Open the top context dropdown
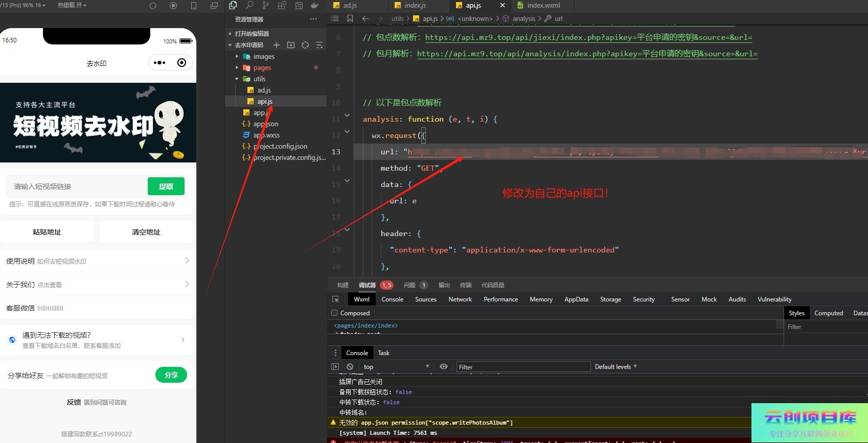This screenshot has width=868, height=443. (396, 367)
